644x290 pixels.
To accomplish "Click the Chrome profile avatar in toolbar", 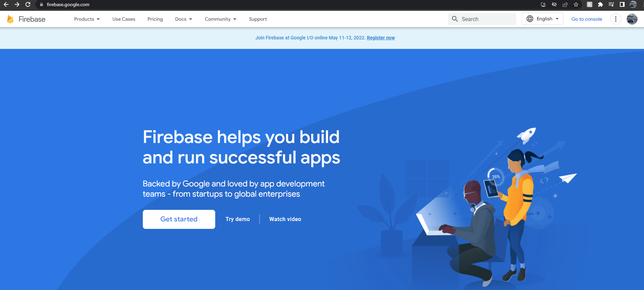I will coord(633,4).
